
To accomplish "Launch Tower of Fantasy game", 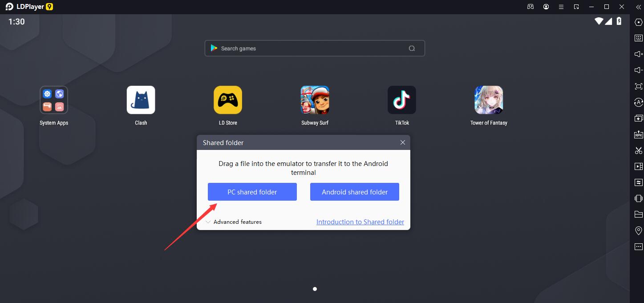I will 489,100.
